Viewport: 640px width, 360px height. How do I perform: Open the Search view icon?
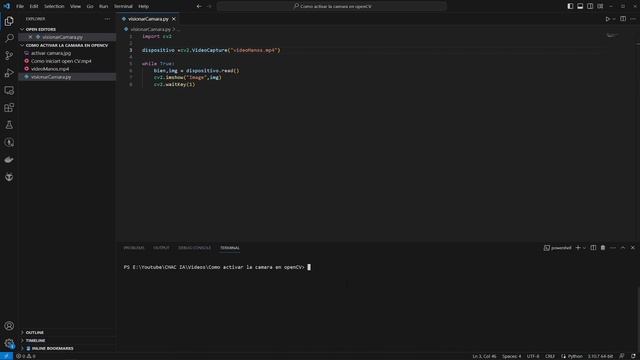point(9,38)
